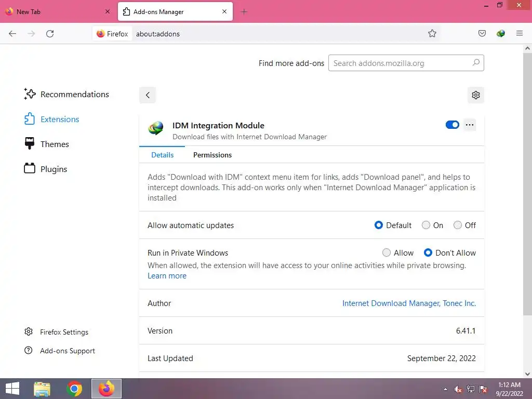Switch to the Details tab
532x399 pixels.
coord(162,155)
